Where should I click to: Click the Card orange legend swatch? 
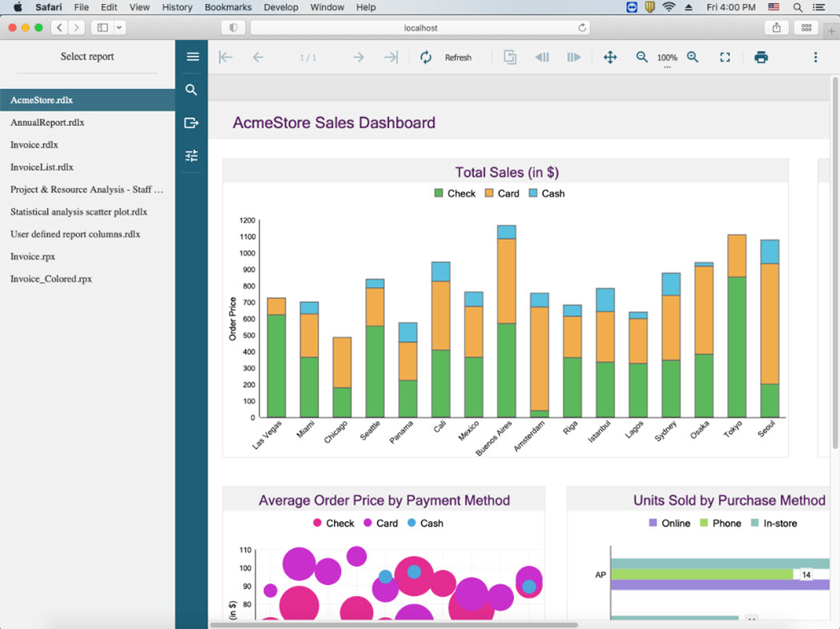(x=488, y=193)
